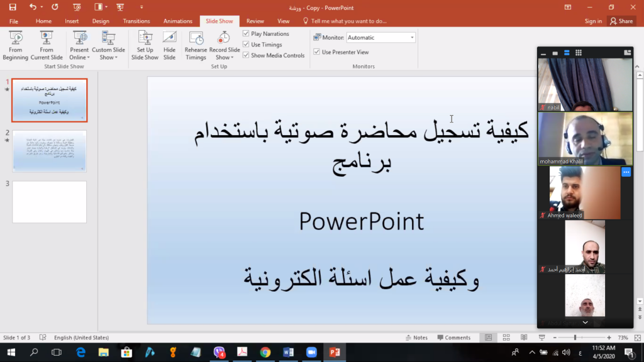Image resolution: width=644 pixels, height=362 pixels.
Task: Start Rehearse Timings
Action: tap(196, 45)
